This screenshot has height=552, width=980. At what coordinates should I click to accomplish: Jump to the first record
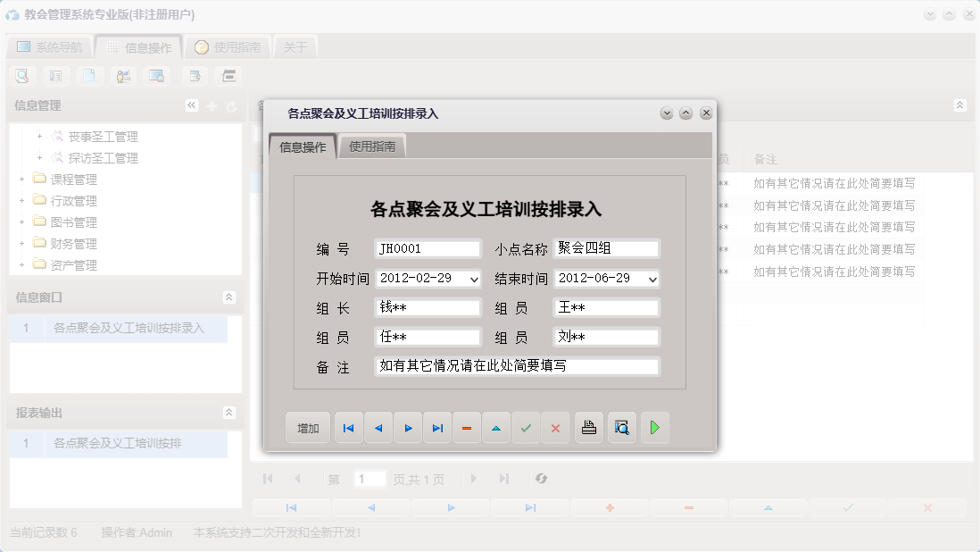[x=348, y=427]
